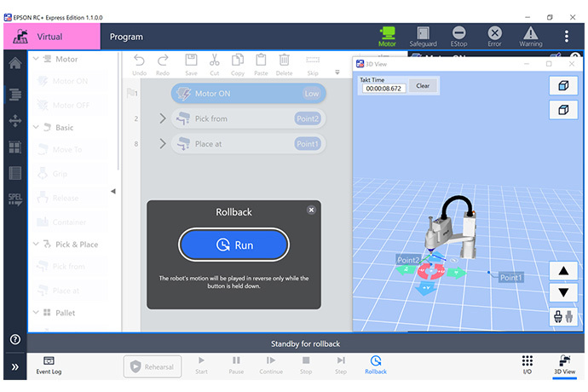The width and height of the screenshot is (588, 392).
Task: Select Release command in palette
Action: click(70, 198)
